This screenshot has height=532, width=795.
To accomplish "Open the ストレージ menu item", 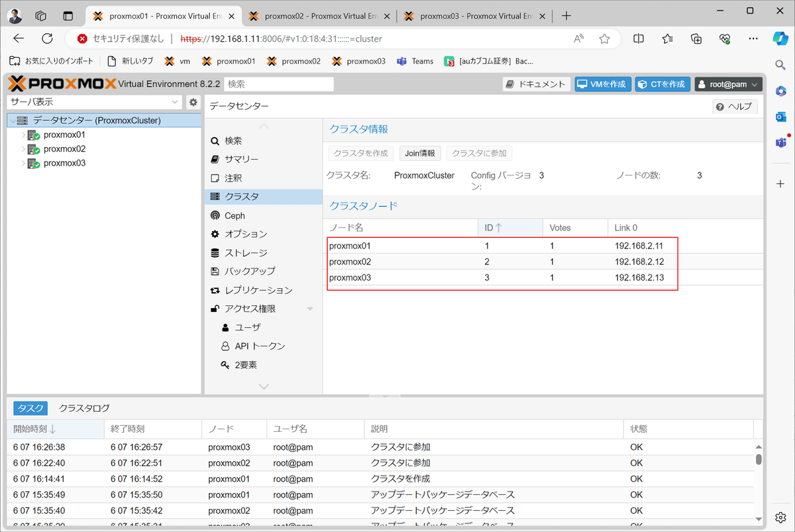I will click(x=264, y=252).
